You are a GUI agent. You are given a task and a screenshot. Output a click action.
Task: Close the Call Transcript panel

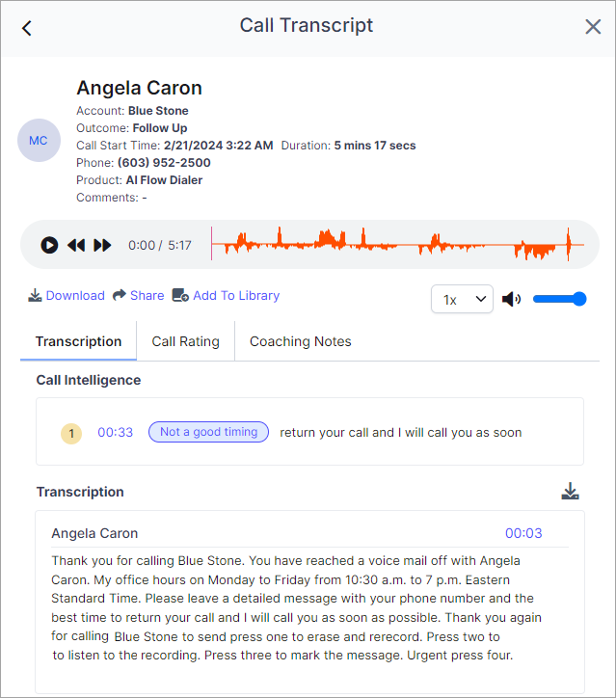pyautogui.click(x=593, y=27)
